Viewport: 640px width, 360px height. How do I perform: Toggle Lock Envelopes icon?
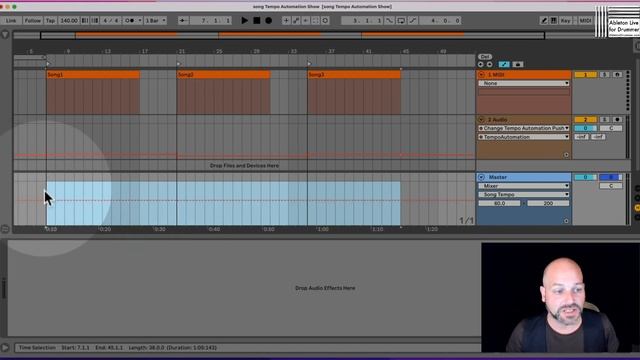518,64
